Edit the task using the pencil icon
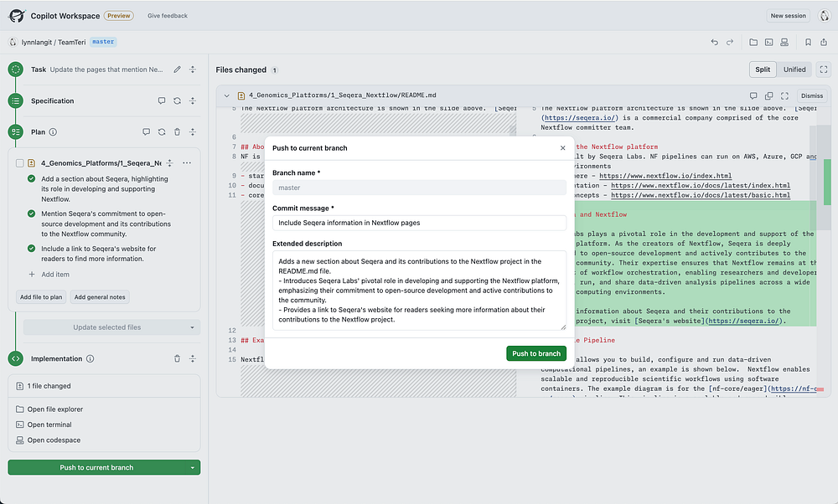The image size is (838, 504). 177,69
